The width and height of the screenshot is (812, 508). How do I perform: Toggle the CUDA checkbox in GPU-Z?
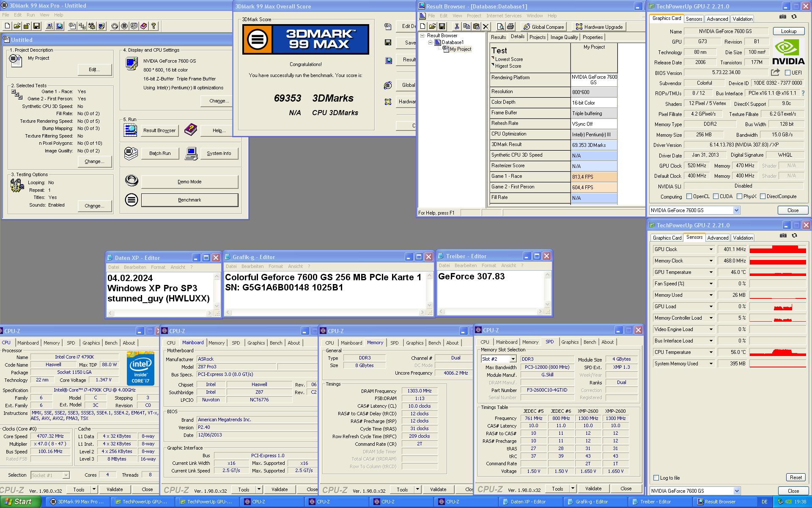tap(716, 196)
